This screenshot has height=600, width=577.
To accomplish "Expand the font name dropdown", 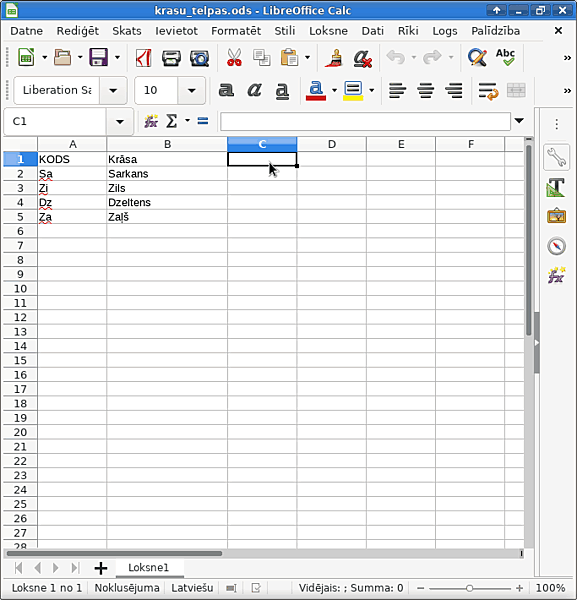I will [113, 91].
